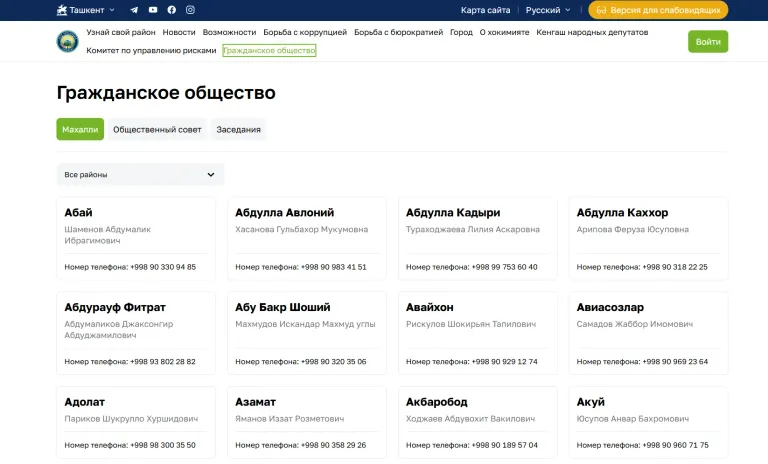Click the Гражданское общество page heading
Image resolution: width=768 pixels, height=464 pixels.
coord(166,93)
